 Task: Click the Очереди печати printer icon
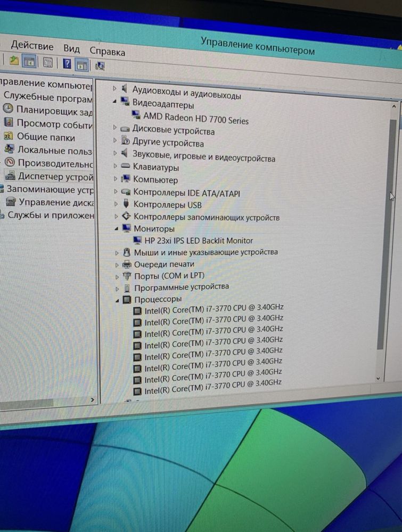pos(127,264)
